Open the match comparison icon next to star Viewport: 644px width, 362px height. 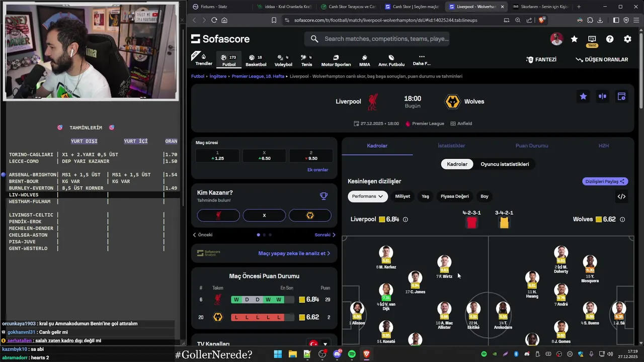click(x=602, y=96)
